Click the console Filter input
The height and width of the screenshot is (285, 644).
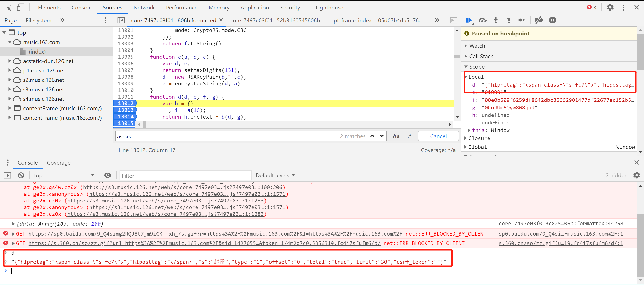tap(185, 176)
